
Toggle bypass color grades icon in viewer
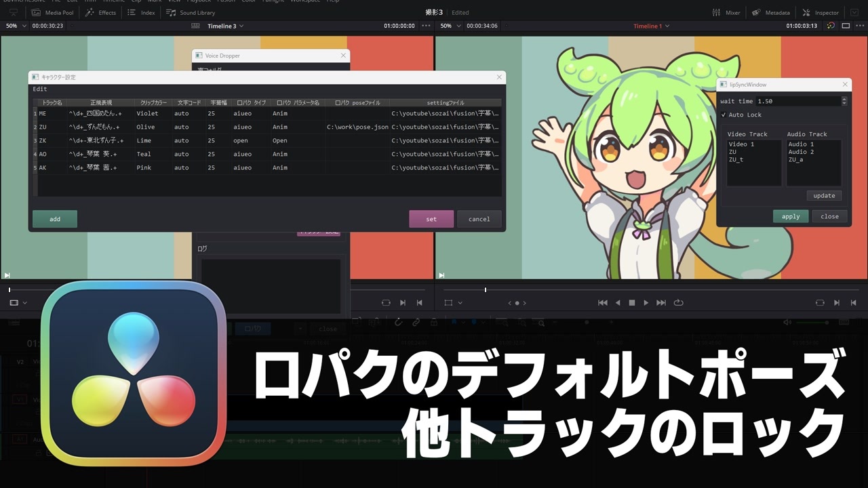click(x=831, y=26)
